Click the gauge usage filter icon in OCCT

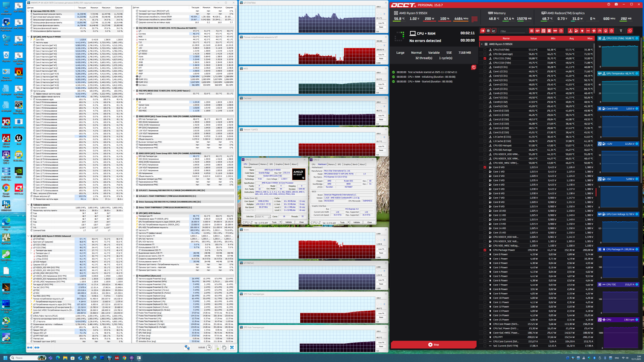point(600,31)
